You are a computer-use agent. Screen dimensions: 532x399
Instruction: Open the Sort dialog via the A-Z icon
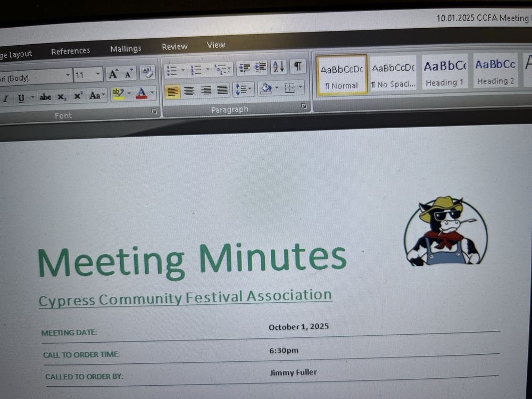pos(279,67)
